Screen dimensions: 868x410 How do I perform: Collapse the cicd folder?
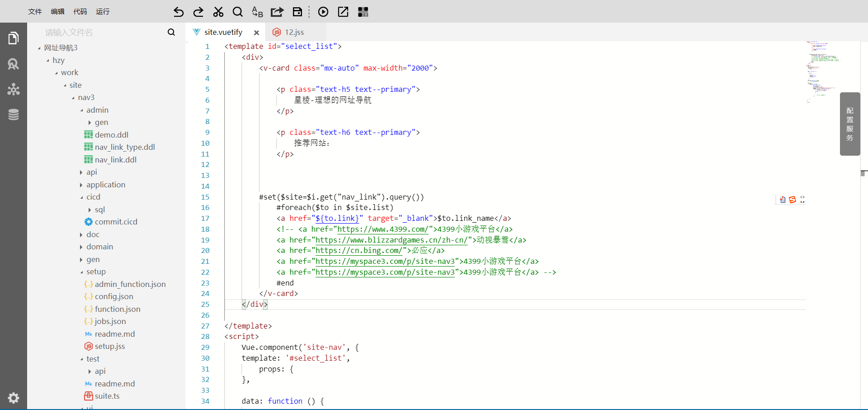pyautogui.click(x=82, y=197)
